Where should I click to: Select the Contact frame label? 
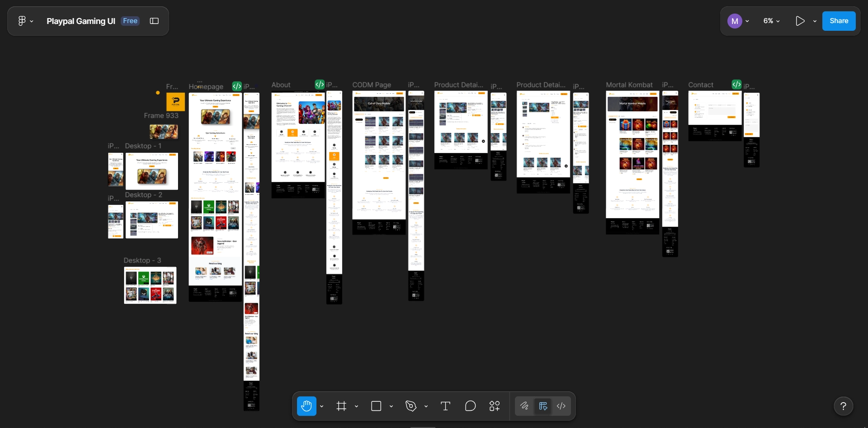click(701, 85)
